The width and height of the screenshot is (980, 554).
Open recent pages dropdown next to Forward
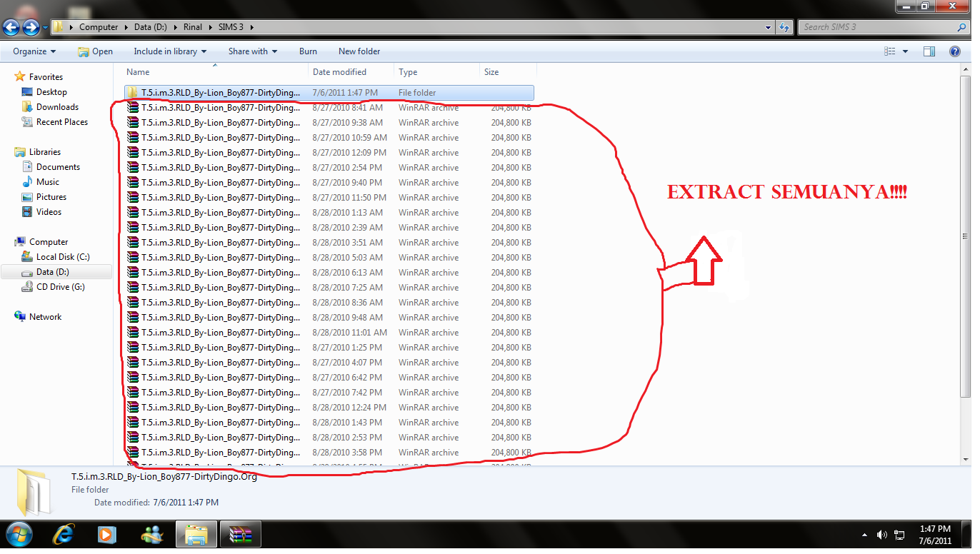[46, 28]
